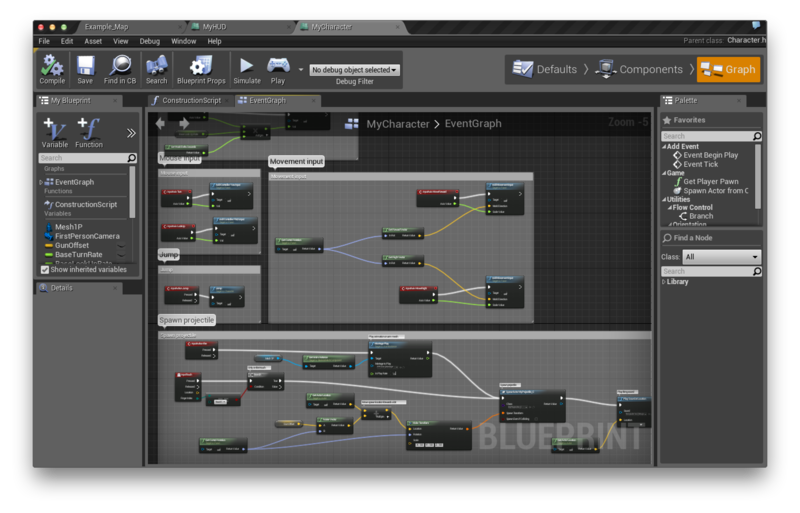Select the Jump comment label
Image resolution: width=800 pixels, height=513 pixels.
[168, 254]
